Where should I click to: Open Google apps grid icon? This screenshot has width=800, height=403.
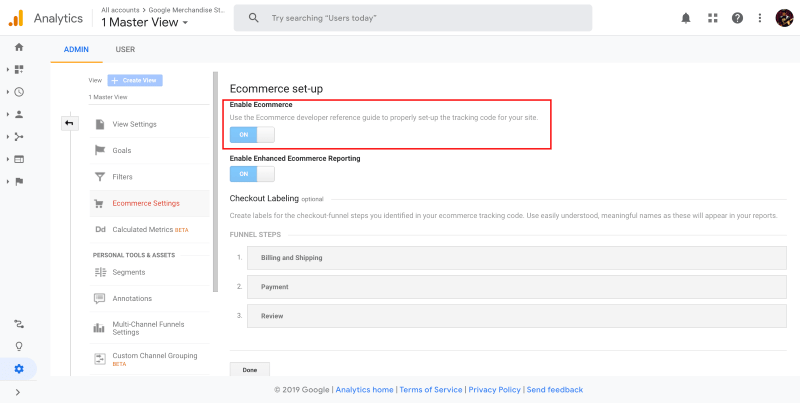(x=713, y=18)
